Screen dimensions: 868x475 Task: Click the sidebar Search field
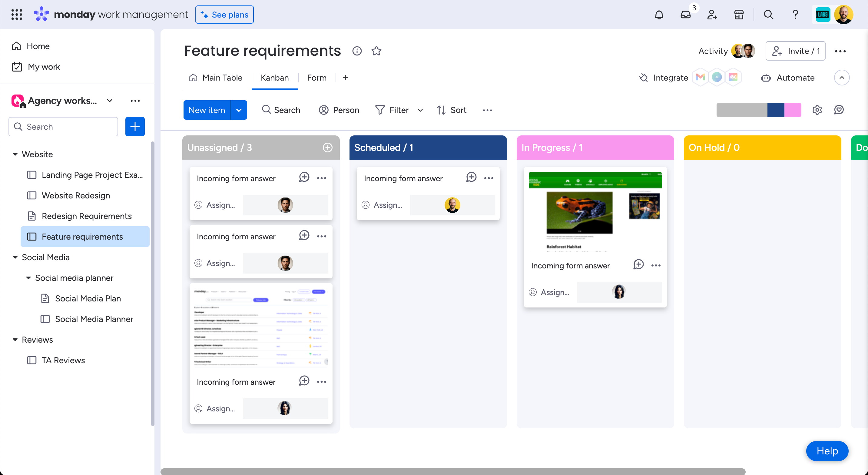pyautogui.click(x=63, y=127)
